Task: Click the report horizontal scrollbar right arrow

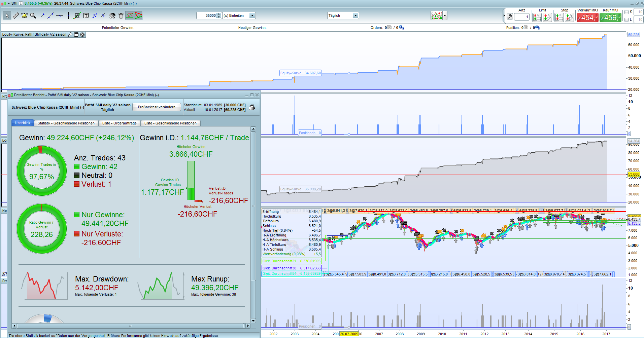Action: [x=248, y=326]
